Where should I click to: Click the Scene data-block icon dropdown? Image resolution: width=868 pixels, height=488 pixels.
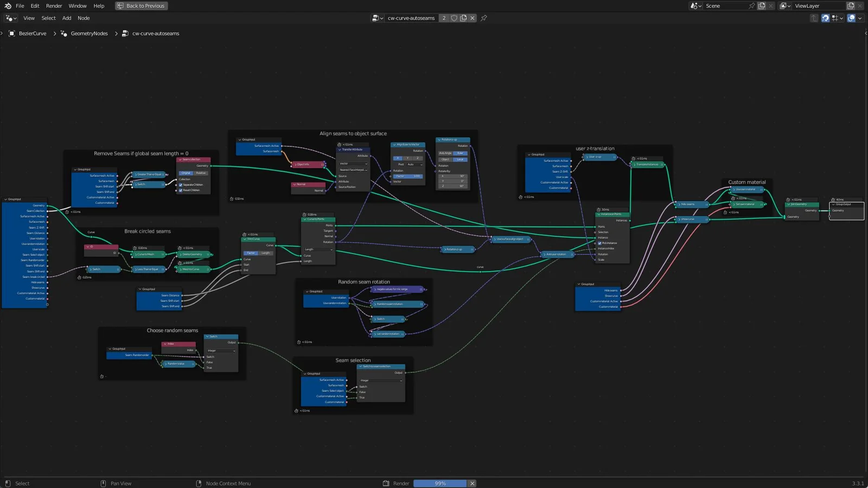[696, 5]
